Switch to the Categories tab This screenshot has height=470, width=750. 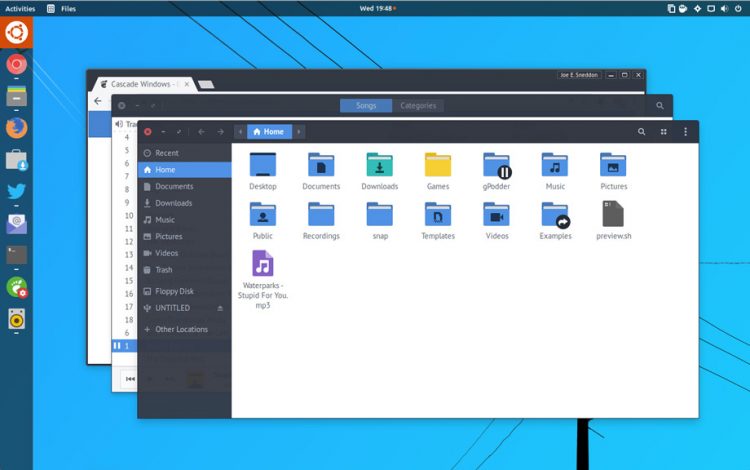pos(418,106)
